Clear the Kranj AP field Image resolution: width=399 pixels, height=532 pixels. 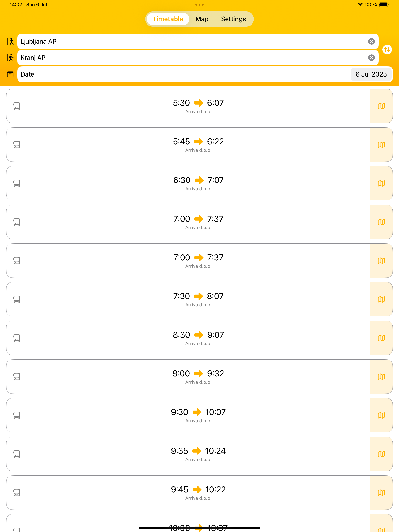pos(371,58)
